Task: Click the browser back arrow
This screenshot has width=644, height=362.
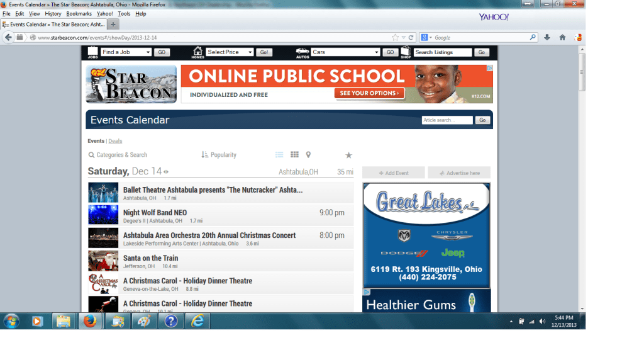Action: [x=9, y=38]
